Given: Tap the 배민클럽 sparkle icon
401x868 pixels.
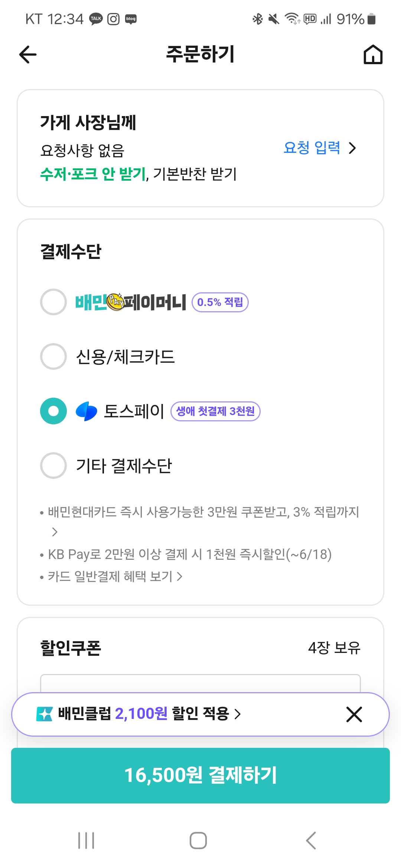Looking at the screenshot, I should [x=45, y=714].
